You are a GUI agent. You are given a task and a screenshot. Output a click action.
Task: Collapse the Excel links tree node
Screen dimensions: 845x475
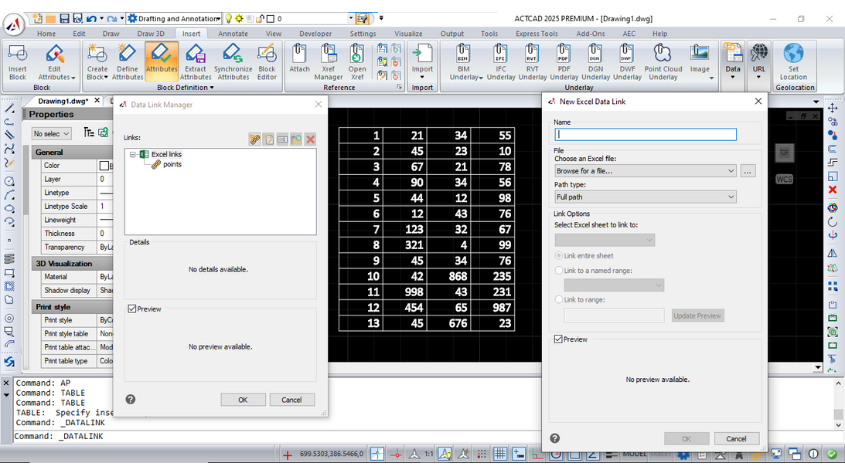click(133, 154)
